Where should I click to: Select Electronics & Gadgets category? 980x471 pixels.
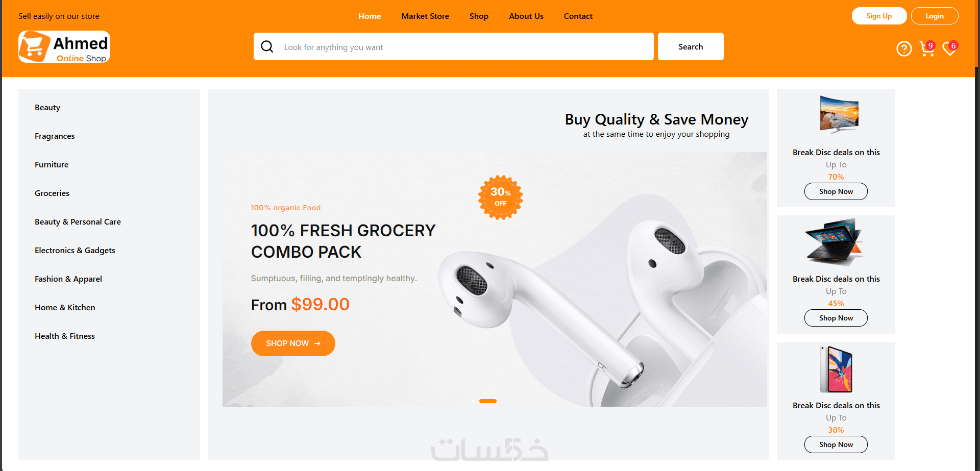coord(75,250)
